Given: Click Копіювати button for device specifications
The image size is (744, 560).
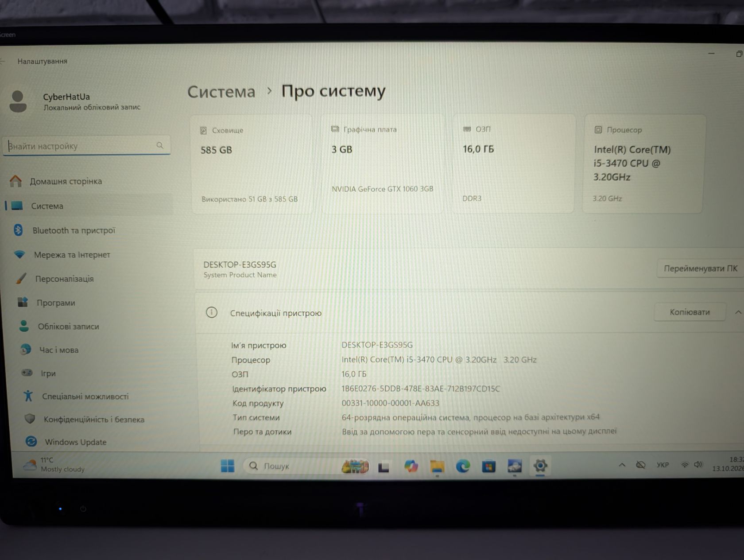Looking at the screenshot, I should 690,312.
